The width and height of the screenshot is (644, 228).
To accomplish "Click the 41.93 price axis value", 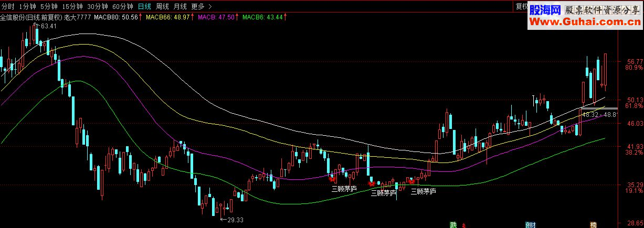I will [635, 146].
